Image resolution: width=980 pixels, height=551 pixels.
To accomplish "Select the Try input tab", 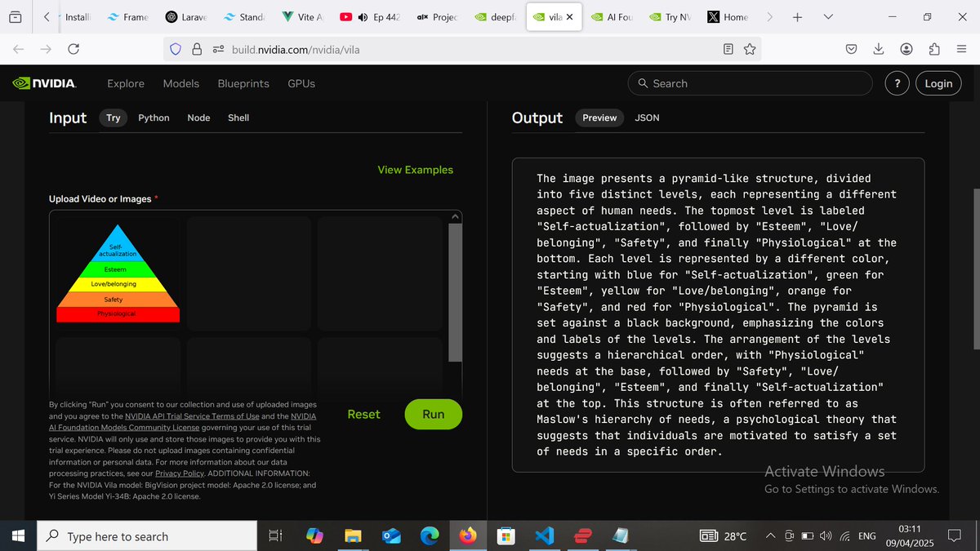I will [114, 118].
